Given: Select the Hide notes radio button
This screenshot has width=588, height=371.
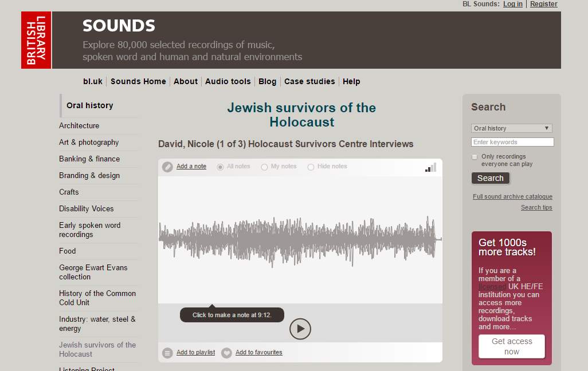Looking at the screenshot, I should [x=311, y=167].
